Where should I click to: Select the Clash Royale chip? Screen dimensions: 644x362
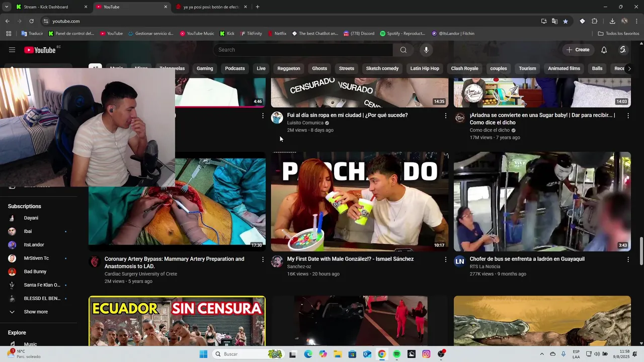(464, 68)
